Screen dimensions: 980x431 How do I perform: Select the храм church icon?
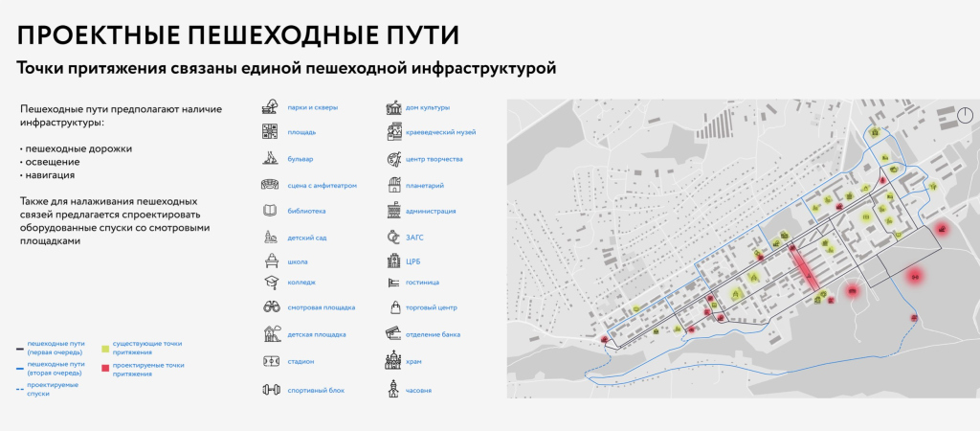[x=392, y=361]
